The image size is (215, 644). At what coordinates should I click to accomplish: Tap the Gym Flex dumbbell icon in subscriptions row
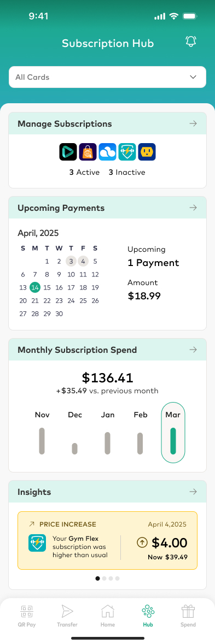coord(127,151)
